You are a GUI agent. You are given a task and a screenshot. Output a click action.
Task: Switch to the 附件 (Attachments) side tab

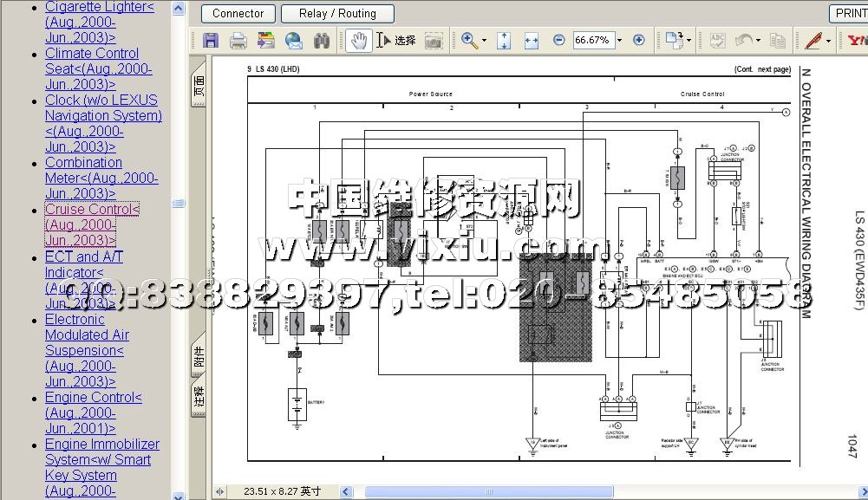coord(199,354)
